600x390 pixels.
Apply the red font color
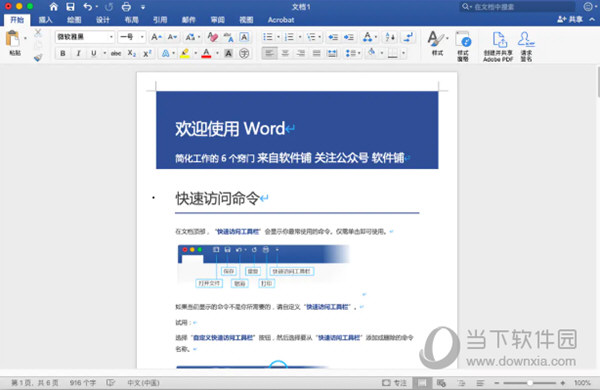pos(206,53)
